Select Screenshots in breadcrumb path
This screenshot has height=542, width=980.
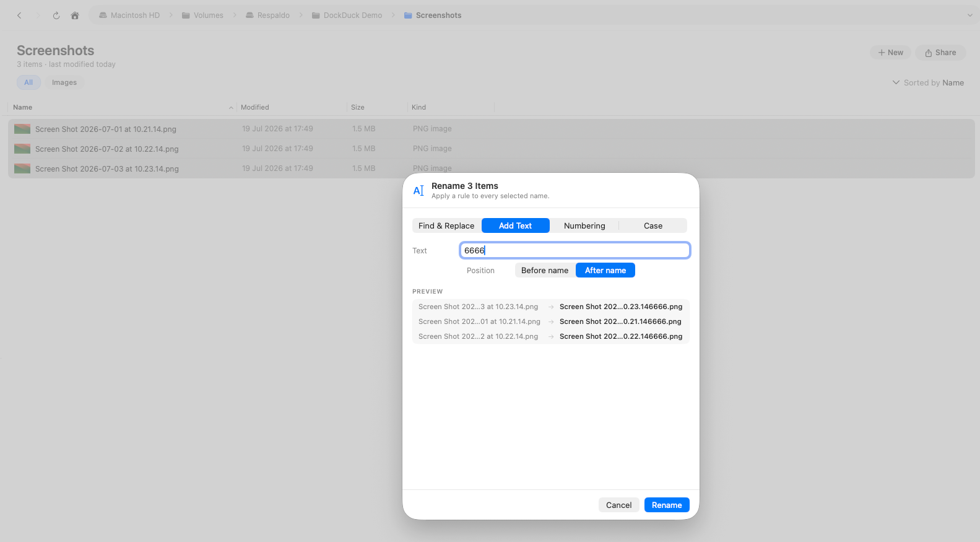click(433, 15)
